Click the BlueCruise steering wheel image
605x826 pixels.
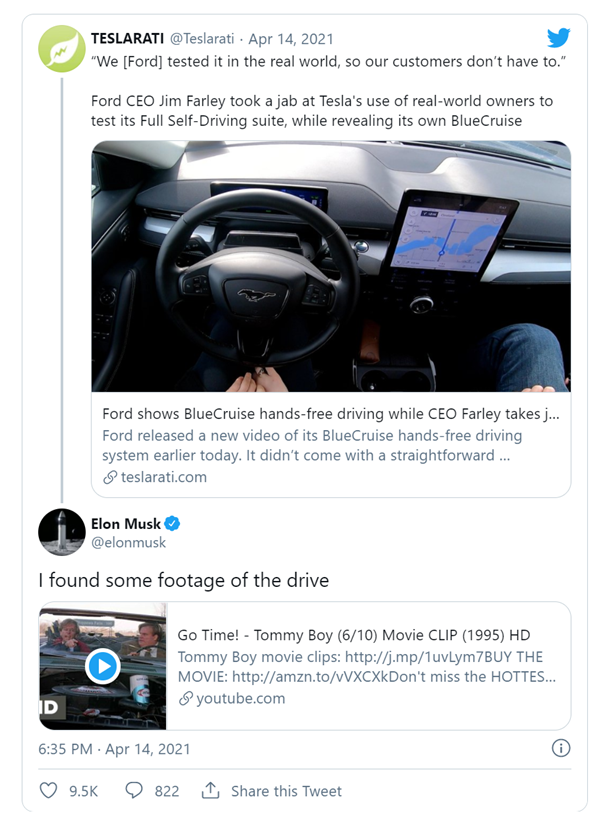click(331, 266)
